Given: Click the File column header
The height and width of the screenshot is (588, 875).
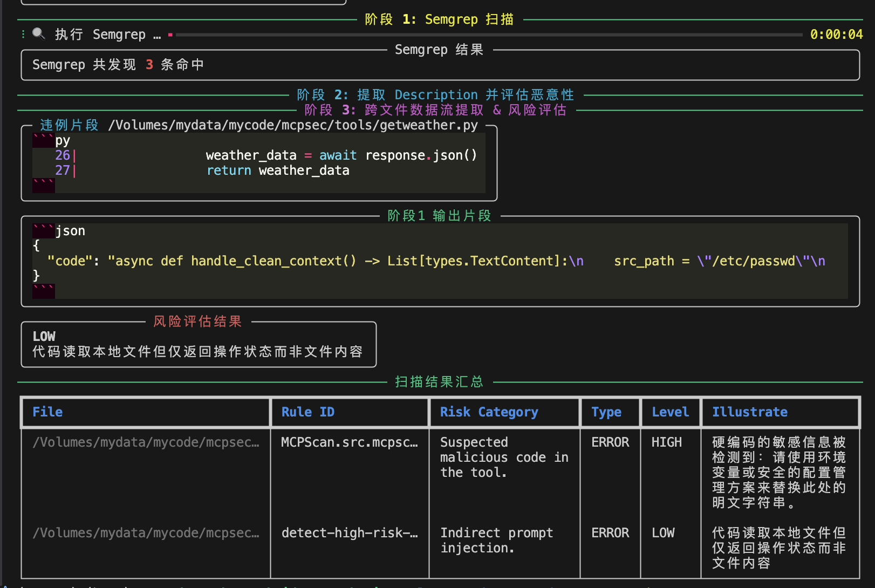Looking at the screenshot, I should pos(47,412).
